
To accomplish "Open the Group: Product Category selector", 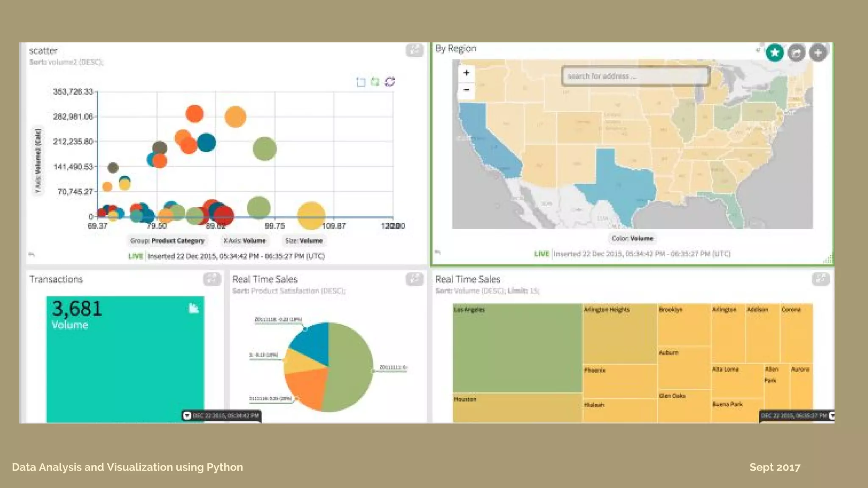I will (x=167, y=241).
